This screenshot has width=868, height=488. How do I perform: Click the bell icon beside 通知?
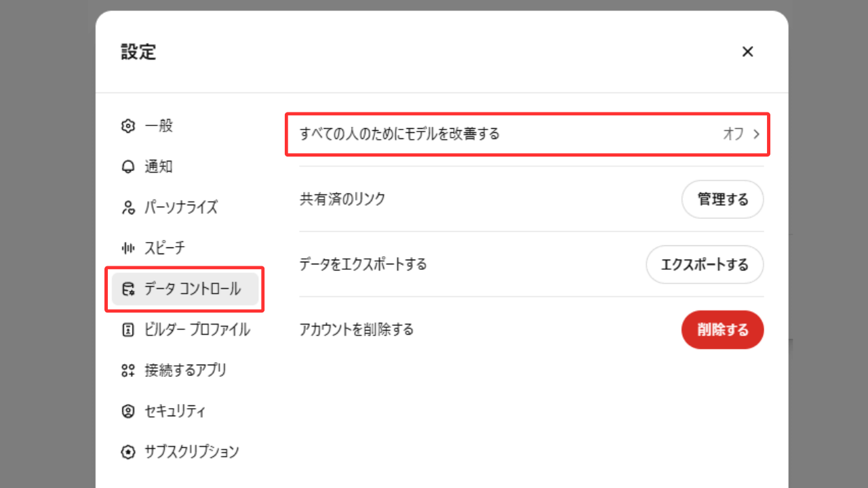pos(127,167)
